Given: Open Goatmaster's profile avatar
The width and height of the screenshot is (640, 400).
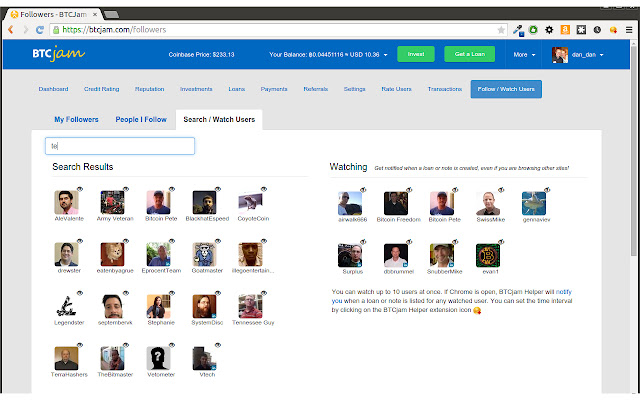Looking at the screenshot, I should [x=205, y=255].
